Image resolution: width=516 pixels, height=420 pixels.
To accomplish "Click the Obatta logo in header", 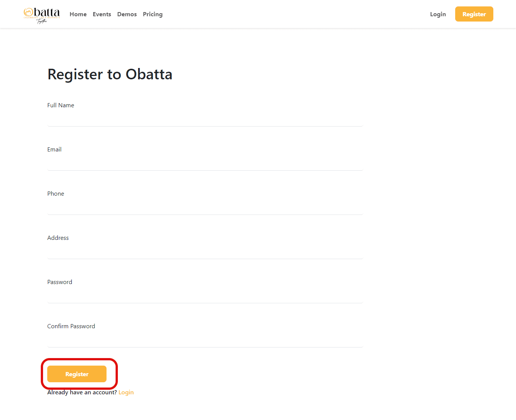I will point(42,15).
